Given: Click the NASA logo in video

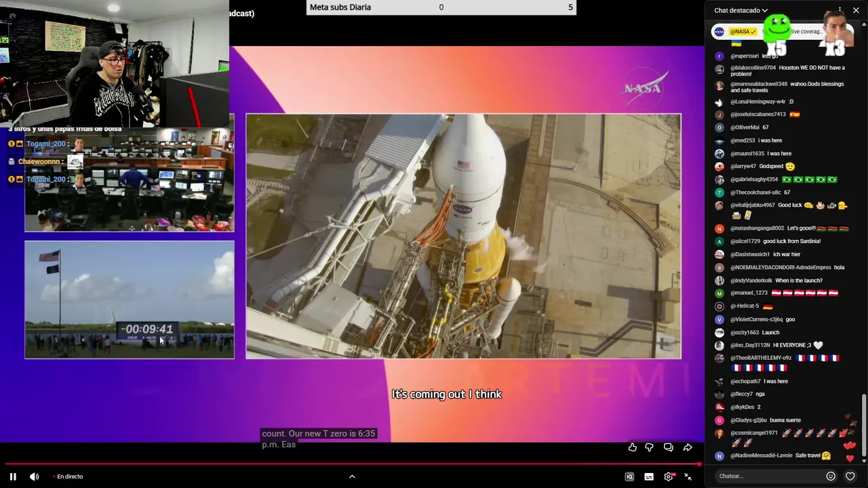Looking at the screenshot, I should pyautogui.click(x=644, y=88).
